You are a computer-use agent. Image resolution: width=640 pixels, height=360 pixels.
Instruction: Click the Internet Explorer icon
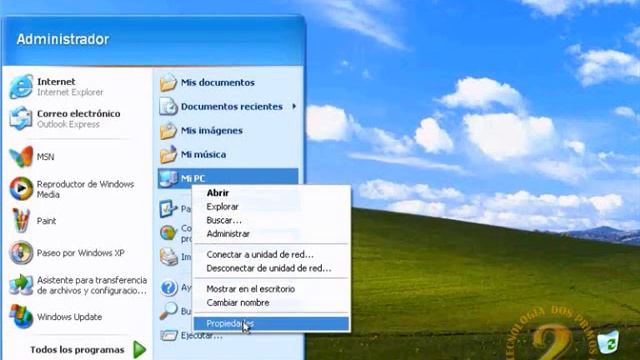(21, 87)
